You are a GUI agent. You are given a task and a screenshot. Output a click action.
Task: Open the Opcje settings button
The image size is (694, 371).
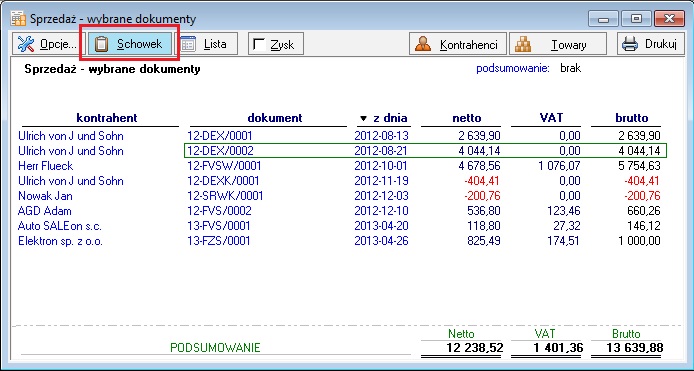(48, 44)
